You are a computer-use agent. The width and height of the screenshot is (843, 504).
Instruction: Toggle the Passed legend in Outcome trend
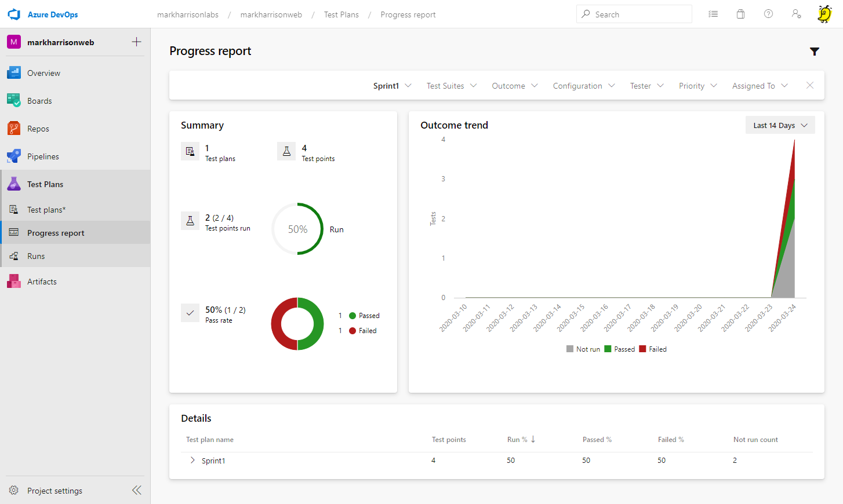619,349
